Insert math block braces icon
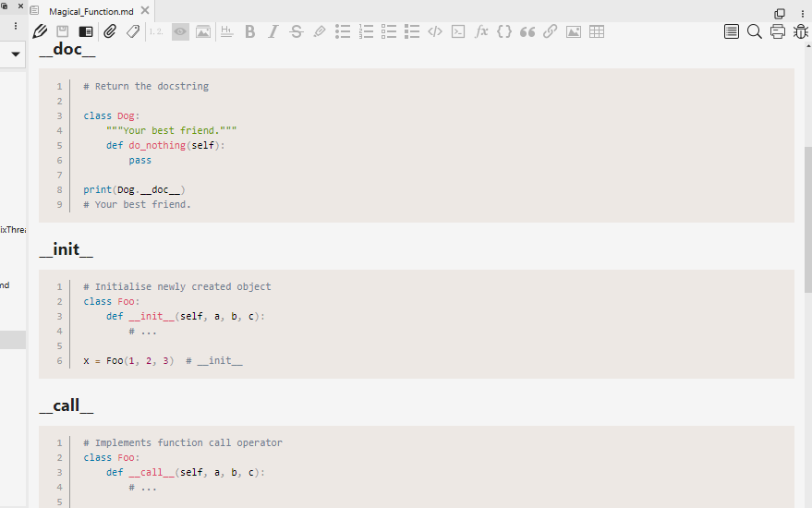 504,31
